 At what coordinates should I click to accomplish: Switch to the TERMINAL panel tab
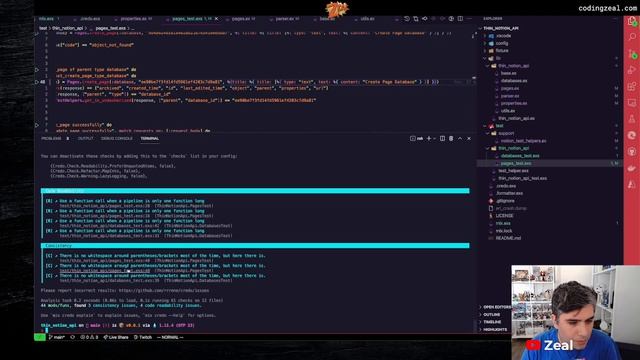[150, 139]
